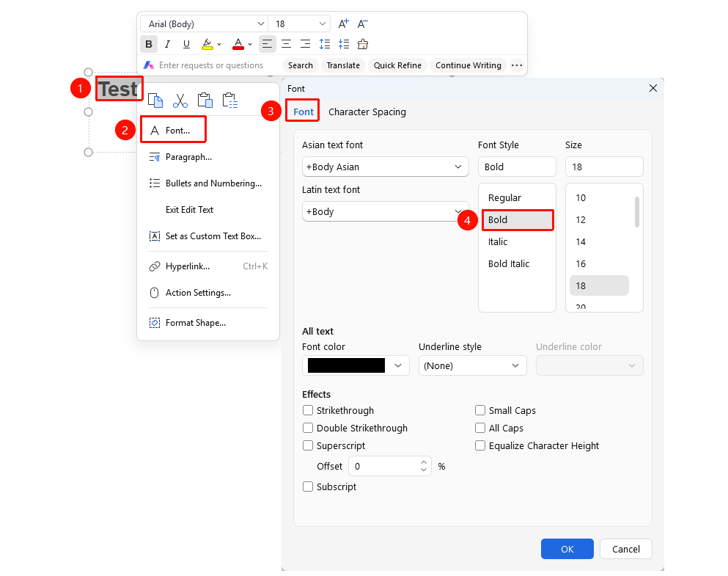
Task: Open the Asian text font dropdown
Action: (386, 167)
